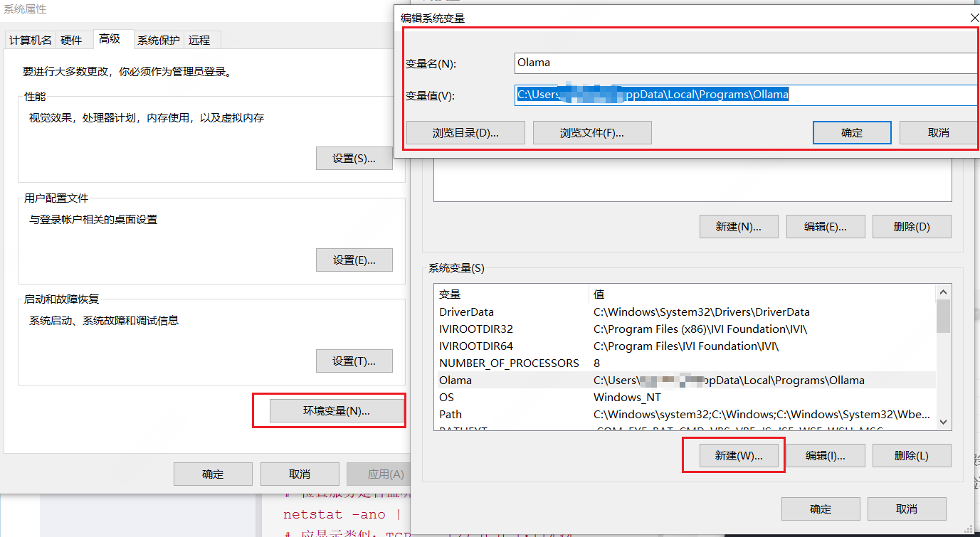This screenshot has width=980, height=537.
Task: Create a new user variable with 新建(N)...
Action: (739, 227)
